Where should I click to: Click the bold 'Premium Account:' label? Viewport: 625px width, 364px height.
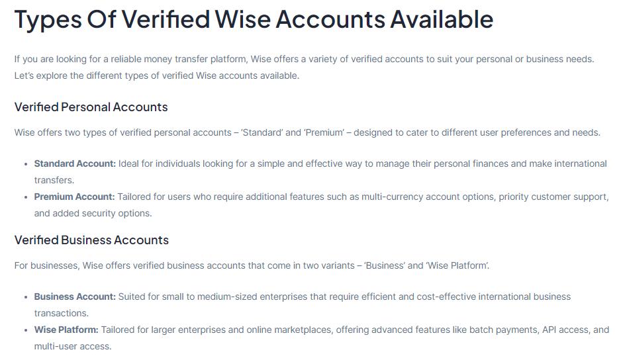(74, 197)
